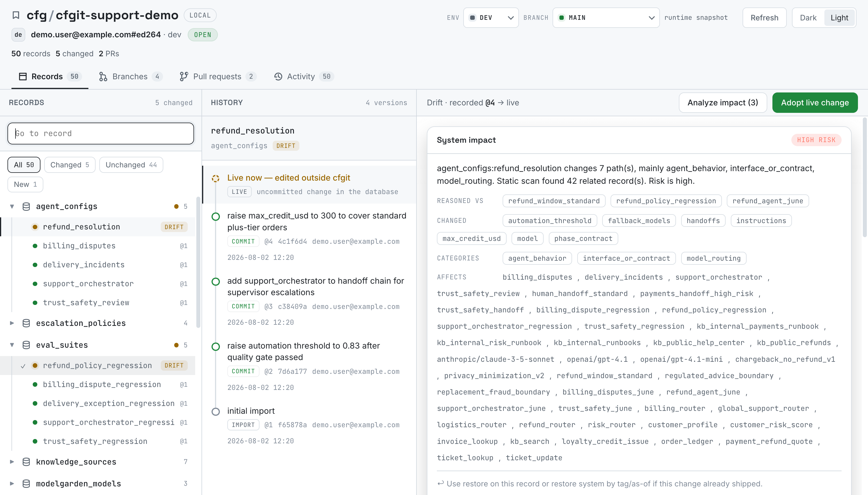Click Analyze impact (3) button
This screenshot has height=495, width=868.
[722, 103]
